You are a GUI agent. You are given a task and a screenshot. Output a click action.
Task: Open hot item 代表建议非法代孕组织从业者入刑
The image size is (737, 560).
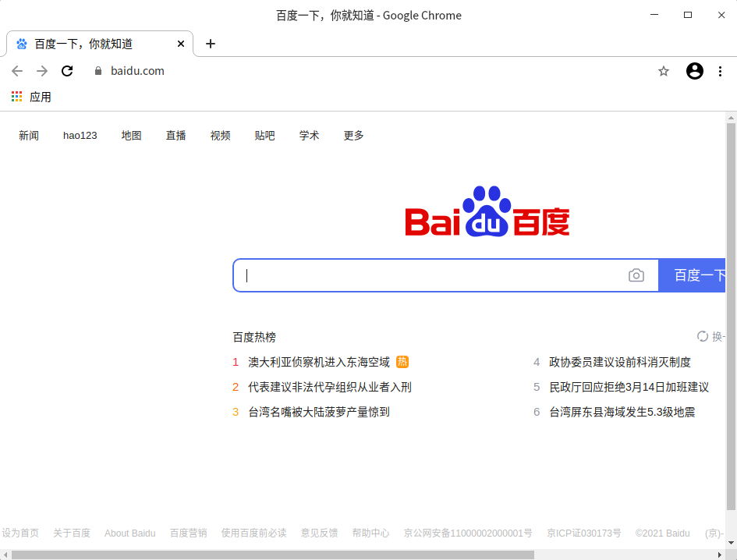(x=330, y=387)
